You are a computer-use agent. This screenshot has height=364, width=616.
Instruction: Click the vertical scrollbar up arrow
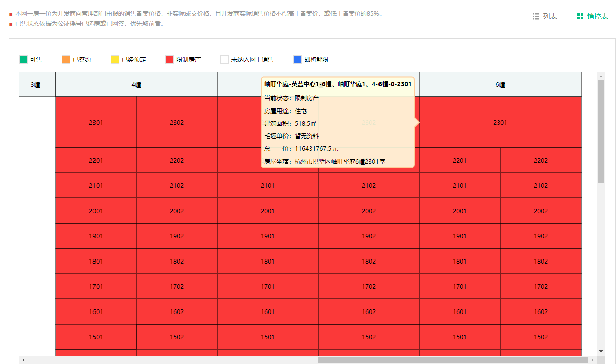[x=601, y=77]
